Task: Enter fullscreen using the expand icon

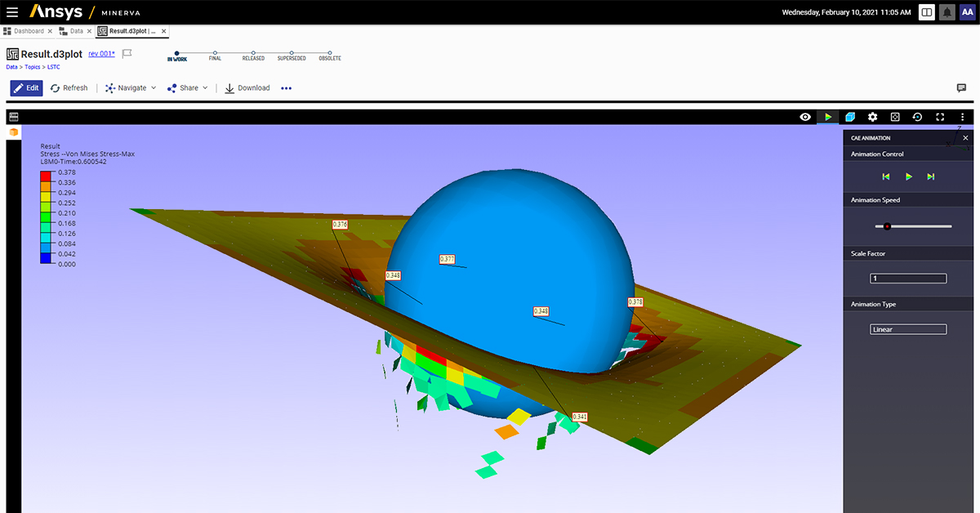Action: click(x=939, y=117)
